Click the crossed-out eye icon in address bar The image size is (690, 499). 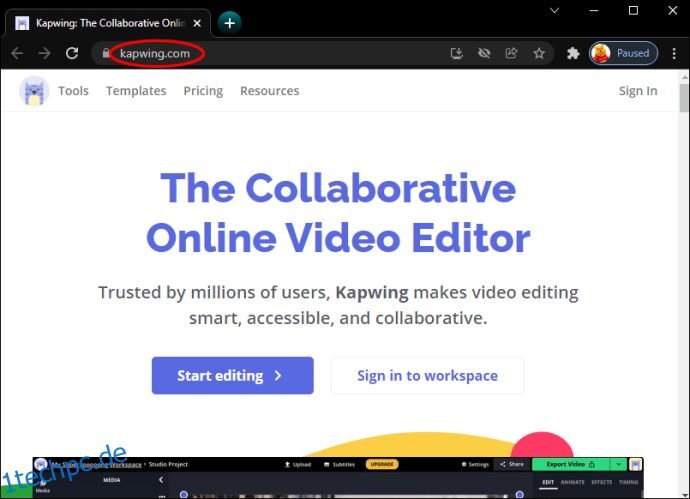[x=484, y=53]
